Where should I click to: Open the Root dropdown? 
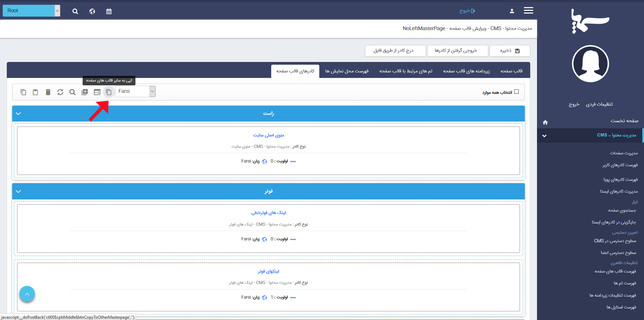coord(31,10)
